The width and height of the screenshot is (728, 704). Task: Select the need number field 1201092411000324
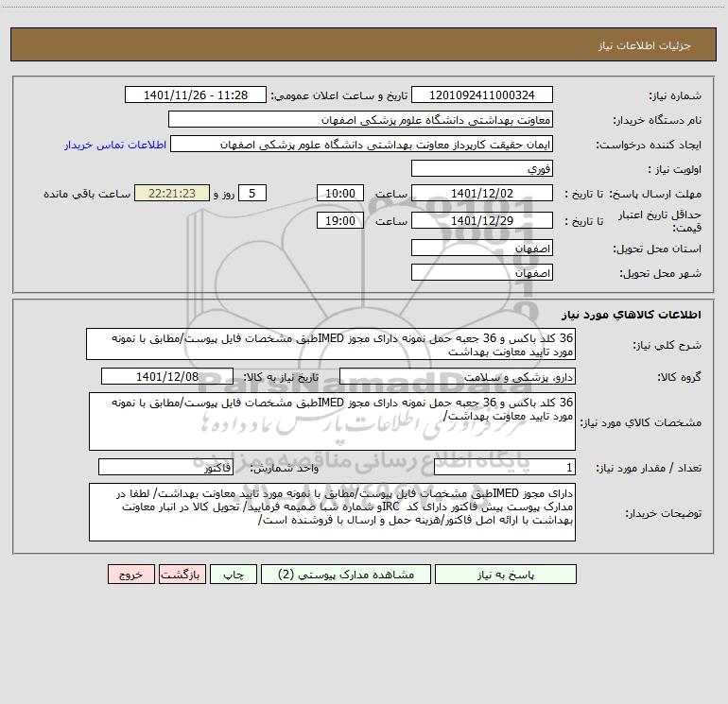[x=482, y=94]
